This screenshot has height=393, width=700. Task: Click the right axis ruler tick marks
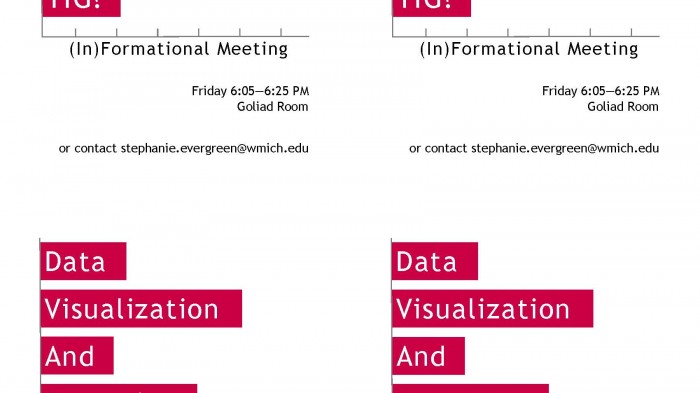tap(526, 32)
